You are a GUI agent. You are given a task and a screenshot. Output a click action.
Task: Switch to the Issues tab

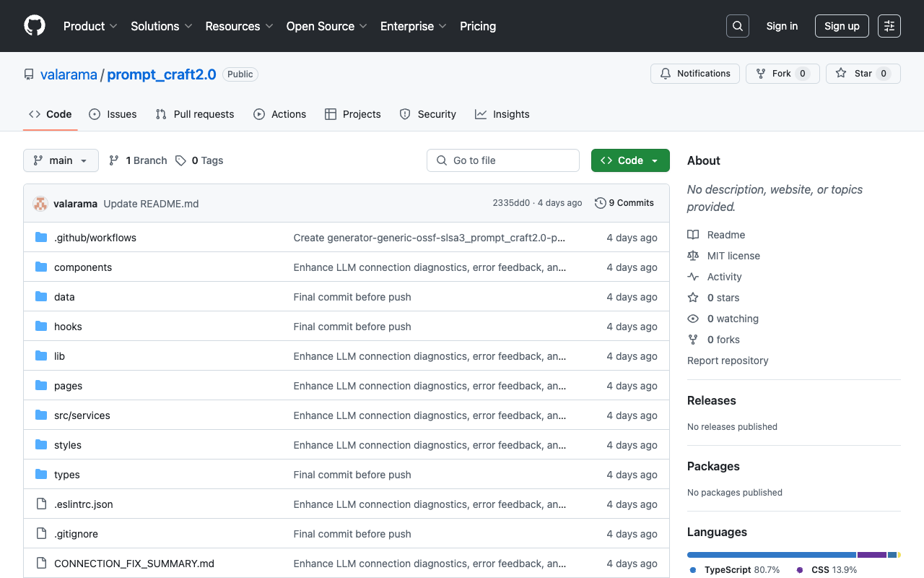(113, 114)
